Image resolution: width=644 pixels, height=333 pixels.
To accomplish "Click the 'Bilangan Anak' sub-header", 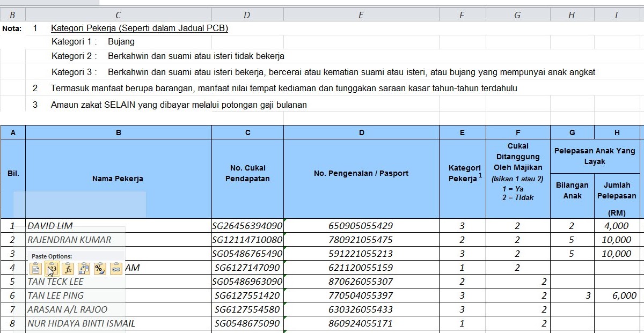I will [x=572, y=196].
